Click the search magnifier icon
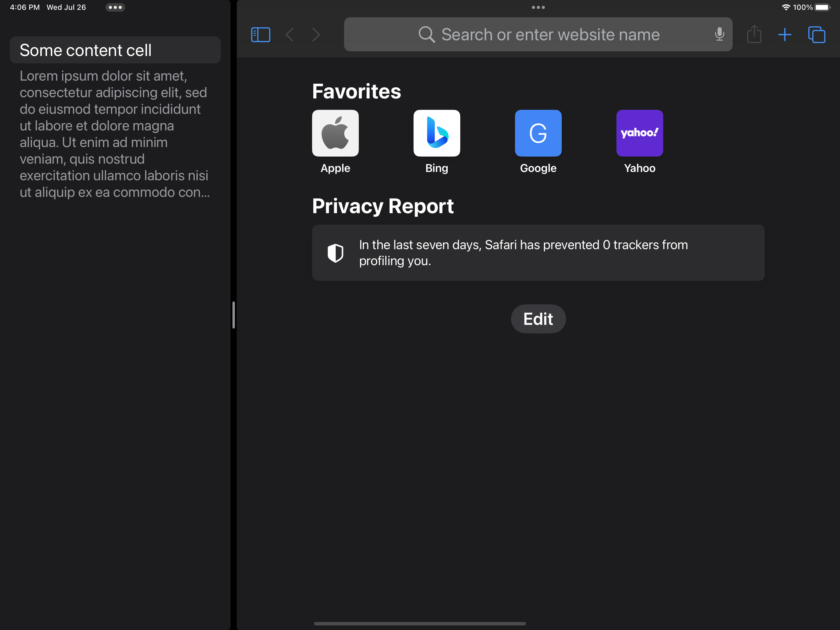The height and width of the screenshot is (630, 840). point(426,34)
